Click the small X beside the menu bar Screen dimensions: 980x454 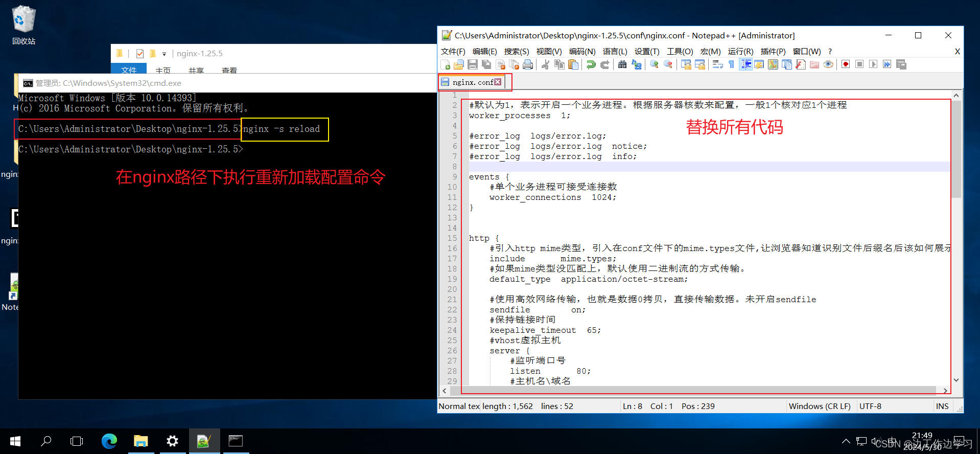tap(958, 52)
